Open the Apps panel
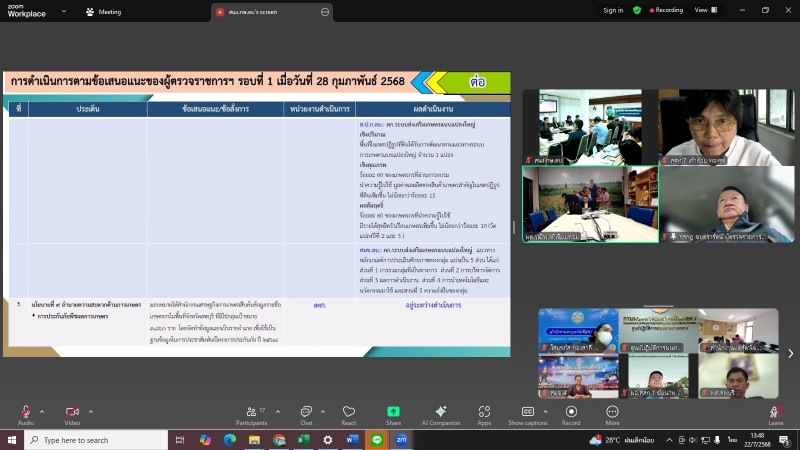This screenshot has height=450, width=800. pyautogui.click(x=484, y=413)
